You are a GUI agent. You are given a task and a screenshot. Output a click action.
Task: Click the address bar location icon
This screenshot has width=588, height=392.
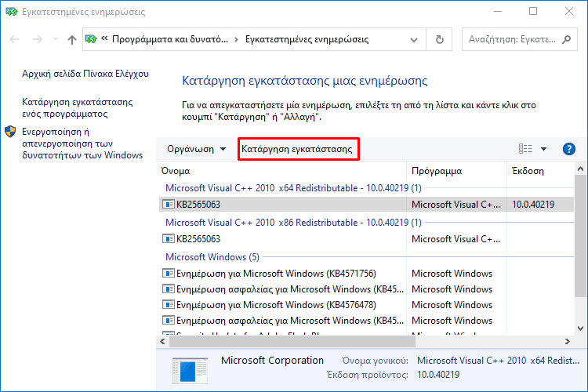pos(91,39)
